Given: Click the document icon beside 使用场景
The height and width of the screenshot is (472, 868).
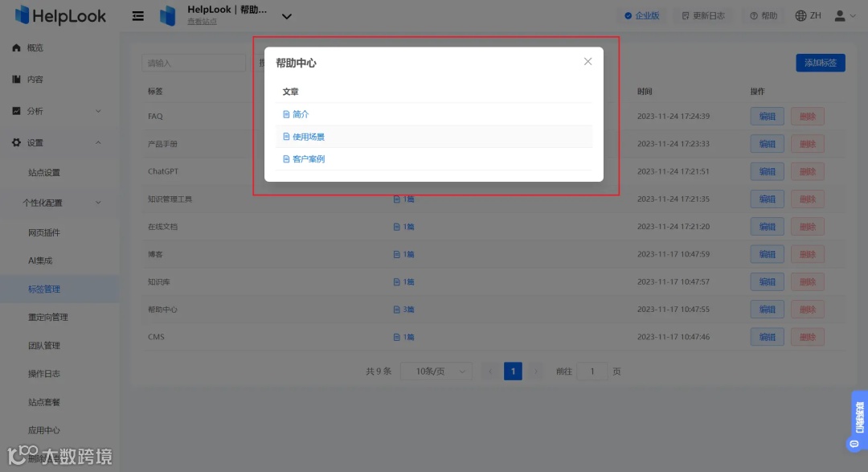Looking at the screenshot, I should tap(287, 137).
